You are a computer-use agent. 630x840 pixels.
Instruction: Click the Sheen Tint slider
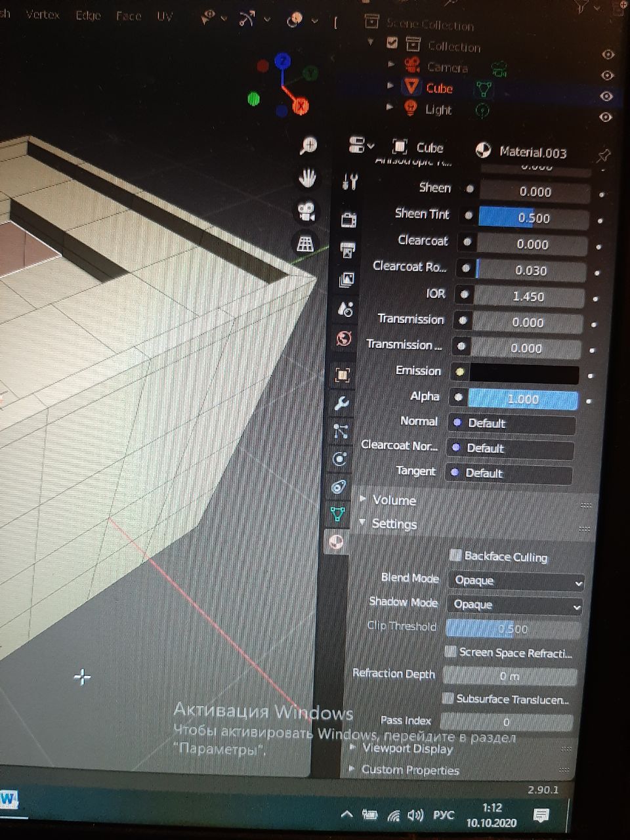(534, 218)
